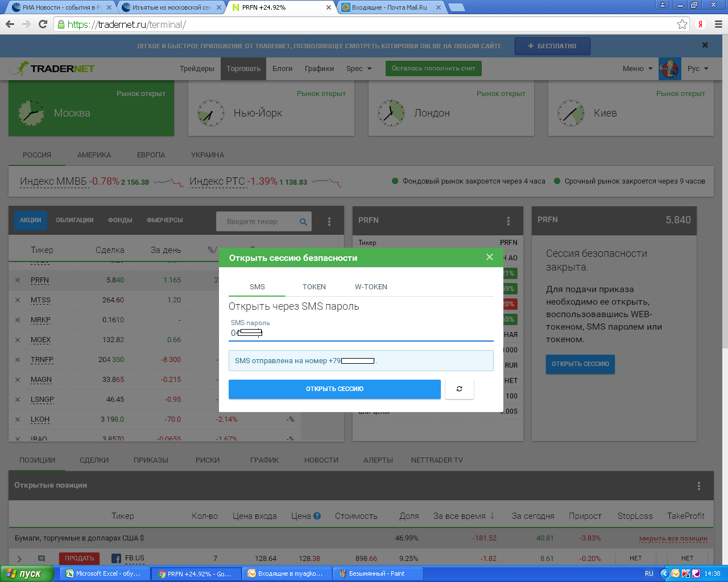The width and height of the screenshot is (728, 582).
Task: Click the SMS пароль input field
Action: [361, 333]
